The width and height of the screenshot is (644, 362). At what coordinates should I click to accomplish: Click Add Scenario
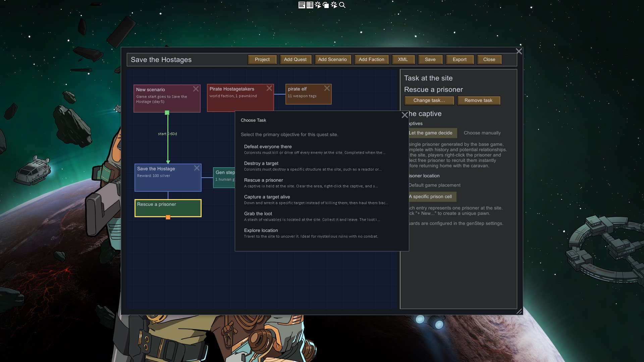click(x=333, y=60)
